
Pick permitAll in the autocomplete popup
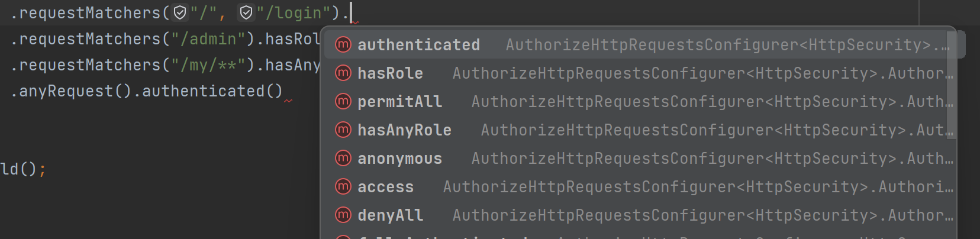click(x=640, y=101)
